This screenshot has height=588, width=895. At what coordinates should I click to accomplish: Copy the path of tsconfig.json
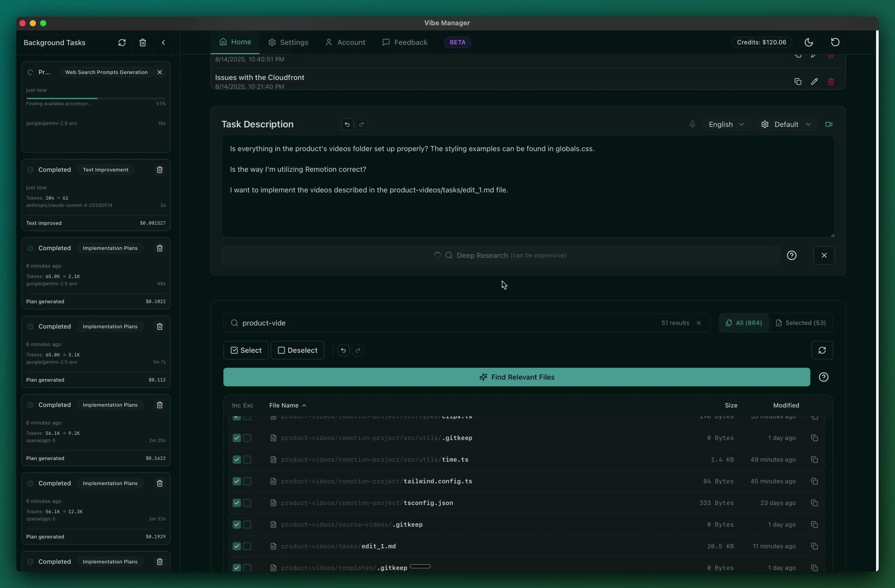(814, 503)
